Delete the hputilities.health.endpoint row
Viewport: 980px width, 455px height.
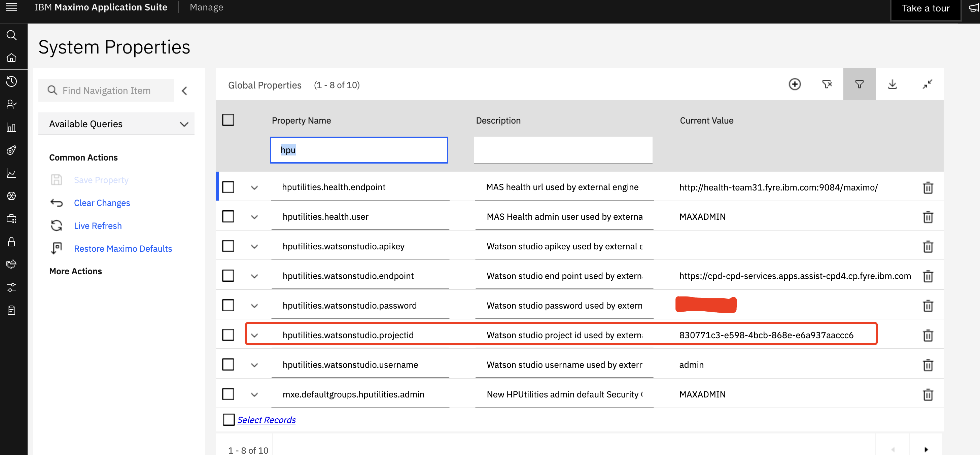point(928,187)
